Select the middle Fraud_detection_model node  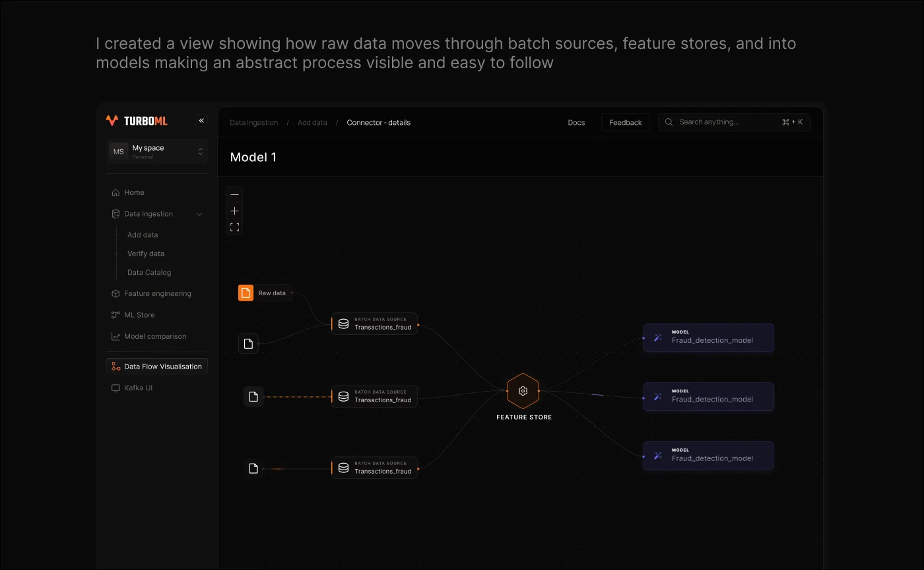(x=708, y=396)
